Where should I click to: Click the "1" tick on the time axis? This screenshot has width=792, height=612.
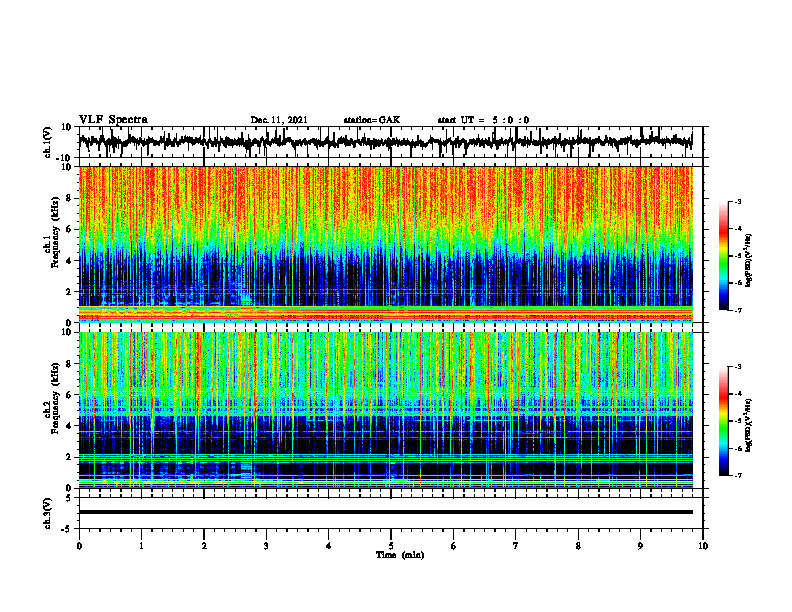click(141, 546)
